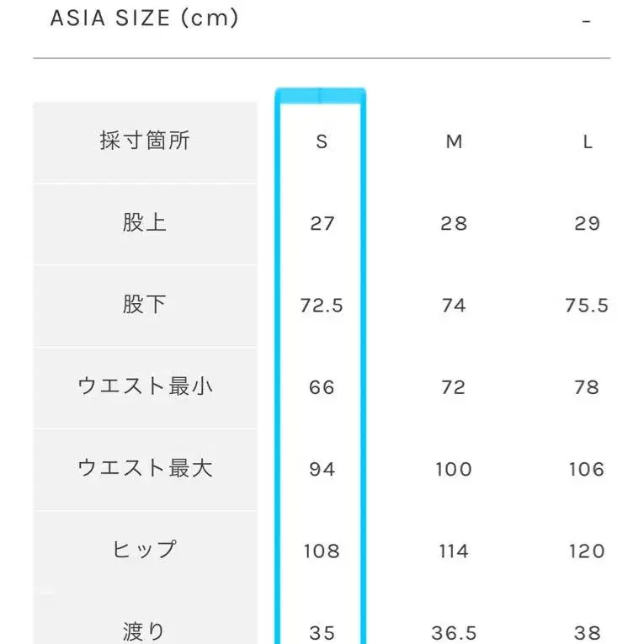Select the L size column header

pyautogui.click(x=587, y=142)
